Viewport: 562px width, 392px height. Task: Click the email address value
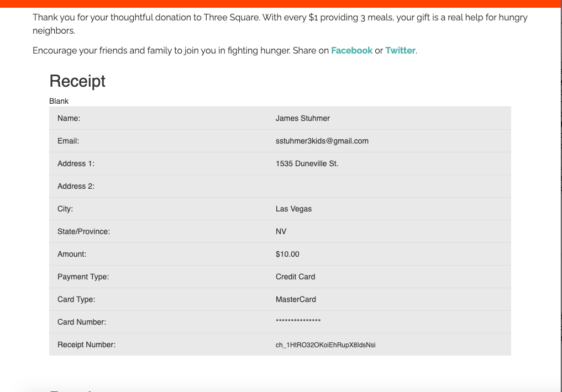point(322,141)
